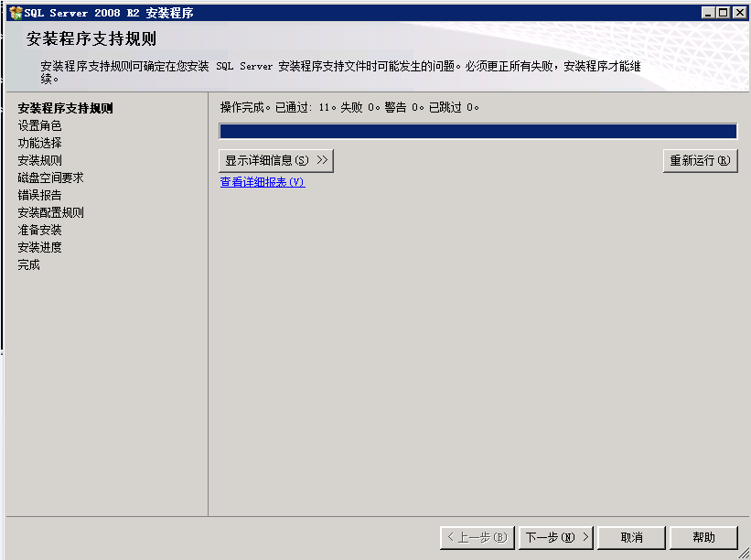Open the 查看详细报表 link
The image size is (751, 560).
click(x=262, y=182)
